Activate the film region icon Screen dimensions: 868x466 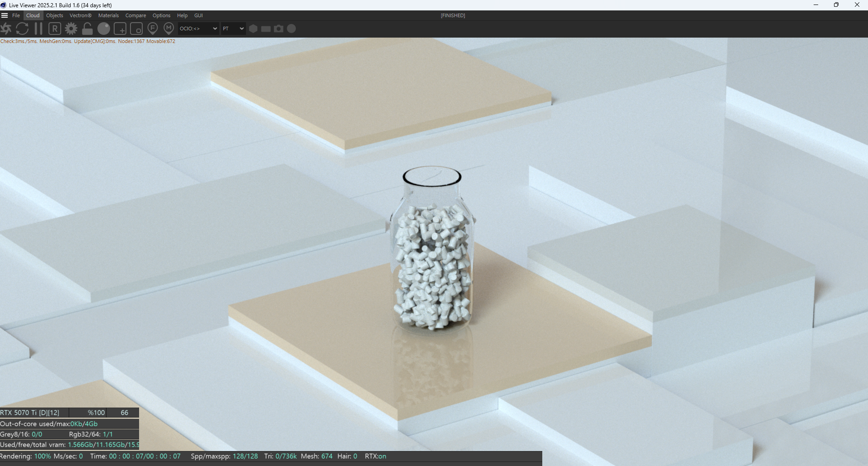(x=136, y=29)
